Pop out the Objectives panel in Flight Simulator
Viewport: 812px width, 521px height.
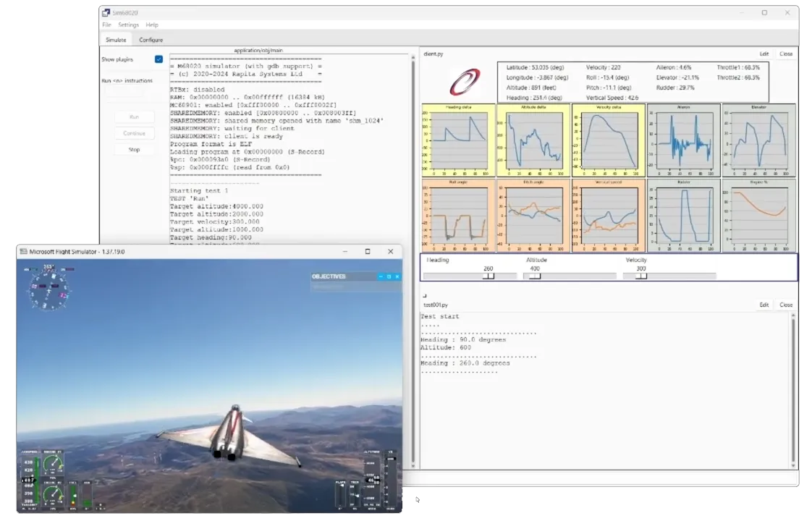coord(389,276)
